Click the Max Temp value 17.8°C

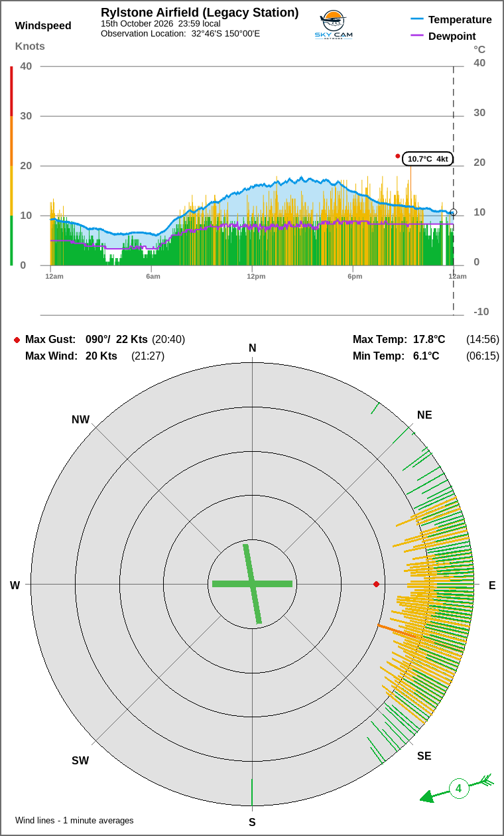click(x=429, y=339)
